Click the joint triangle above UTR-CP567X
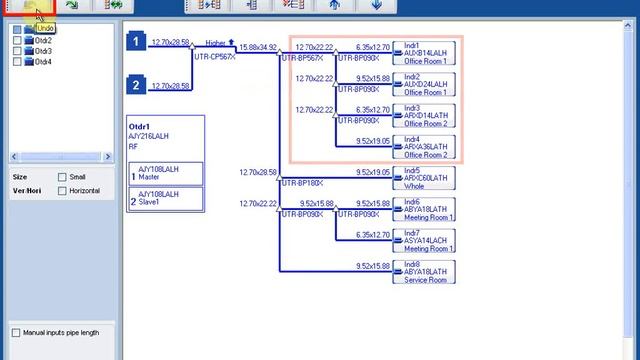This screenshot has height=360, width=640. tap(192, 46)
